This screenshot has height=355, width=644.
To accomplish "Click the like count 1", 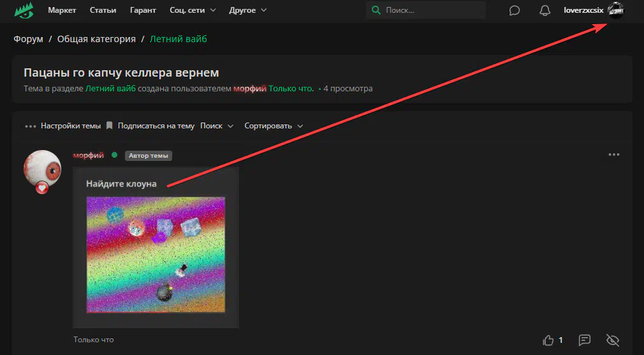I will (x=560, y=340).
